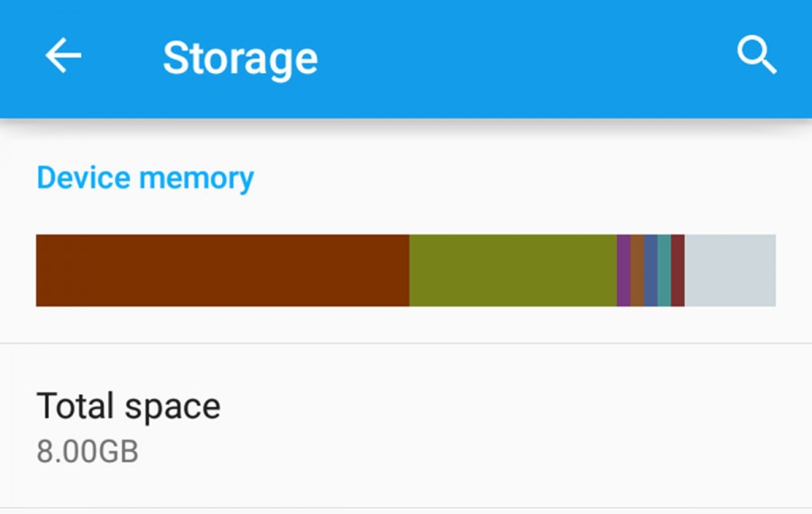
Task: Tap the 8.00GB value text
Action: [88, 452]
